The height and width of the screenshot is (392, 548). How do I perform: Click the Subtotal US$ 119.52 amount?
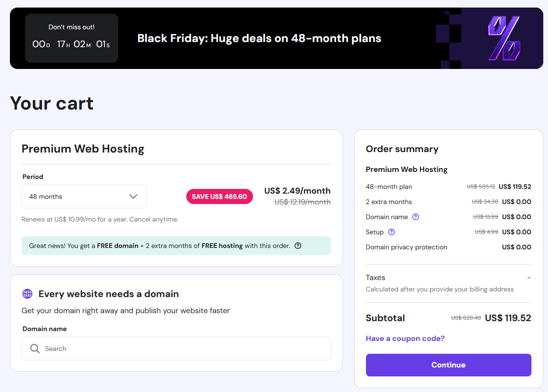point(508,317)
